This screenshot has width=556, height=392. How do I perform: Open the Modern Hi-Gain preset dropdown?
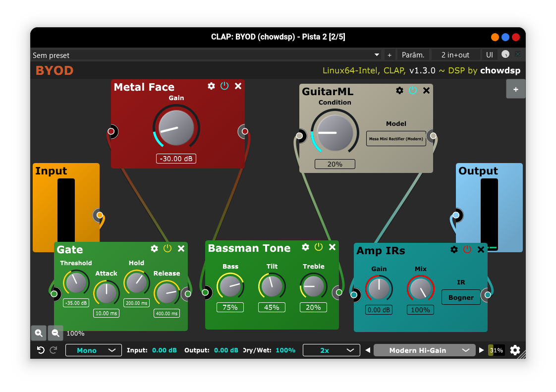(x=424, y=350)
